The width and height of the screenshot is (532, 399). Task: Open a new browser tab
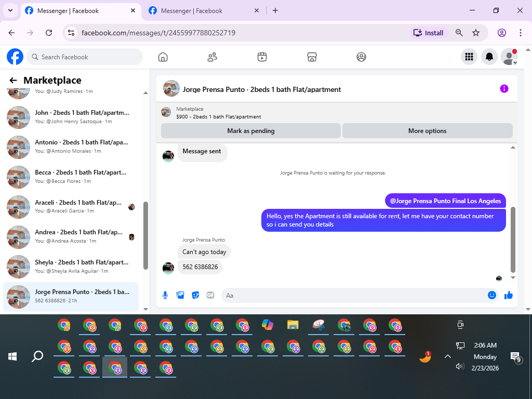275,10
